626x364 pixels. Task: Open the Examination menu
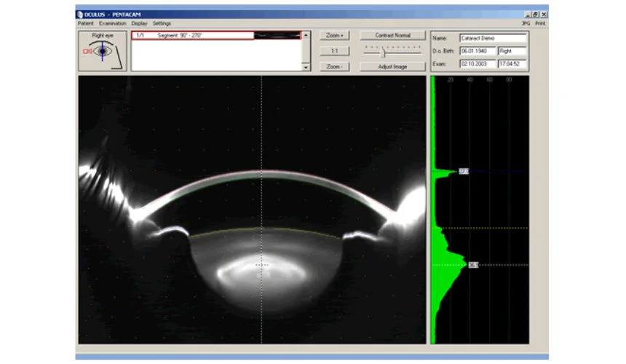tap(113, 23)
